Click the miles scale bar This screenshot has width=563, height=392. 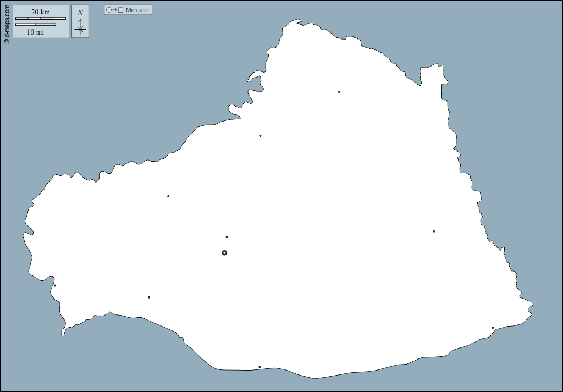[36, 25]
